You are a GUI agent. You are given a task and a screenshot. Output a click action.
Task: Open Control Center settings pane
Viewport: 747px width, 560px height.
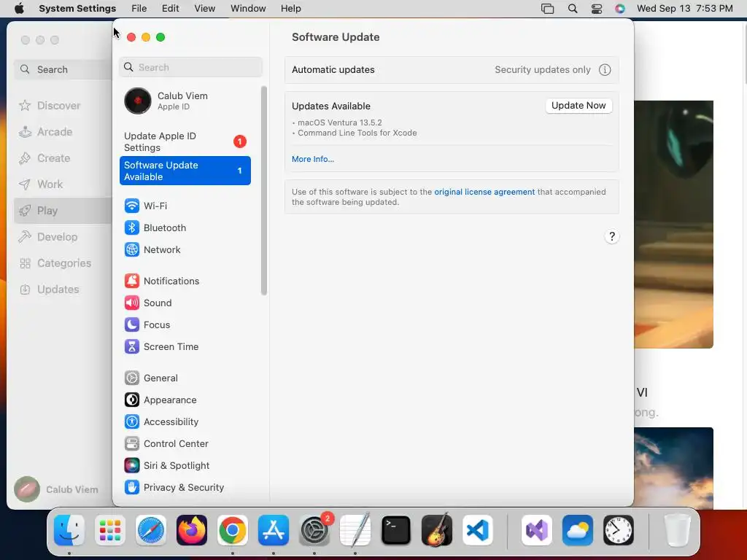(185, 444)
